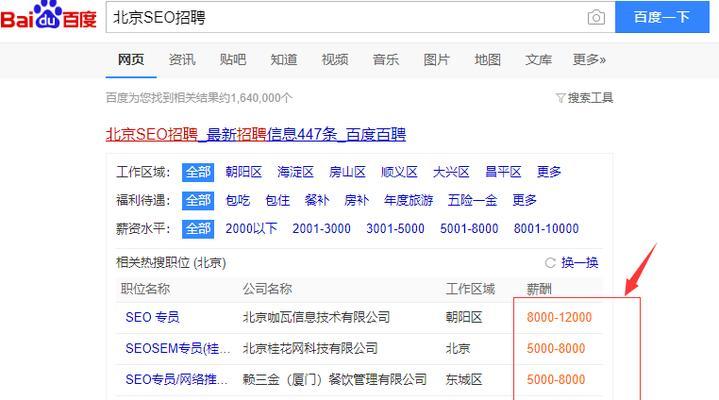719x400 pixels.
Task: Filter work area by 大兴区
Action: tap(451, 172)
